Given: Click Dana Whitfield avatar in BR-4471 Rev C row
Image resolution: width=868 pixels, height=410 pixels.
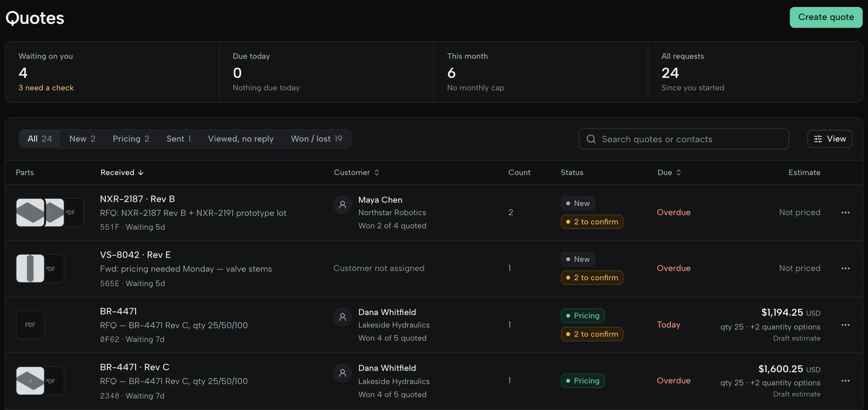Looking at the screenshot, I should pyautogui.click(x=342, y=373).
